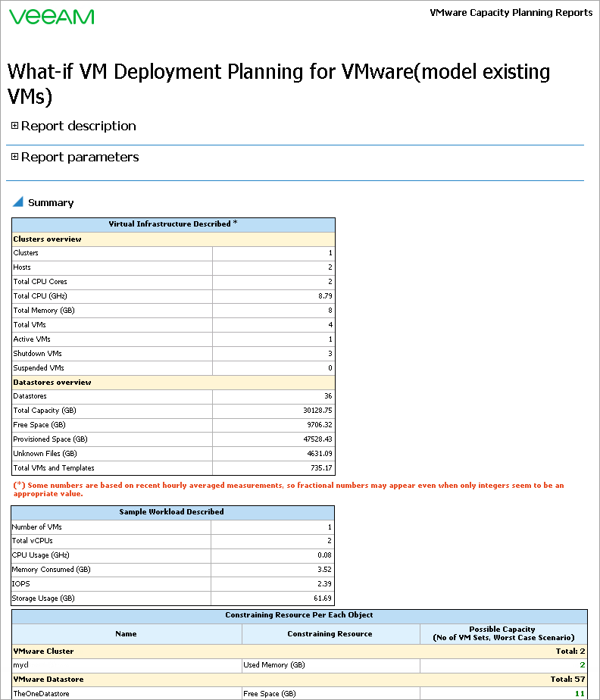Expand the Report parameters section
The image size is (600, 700).
14,157
